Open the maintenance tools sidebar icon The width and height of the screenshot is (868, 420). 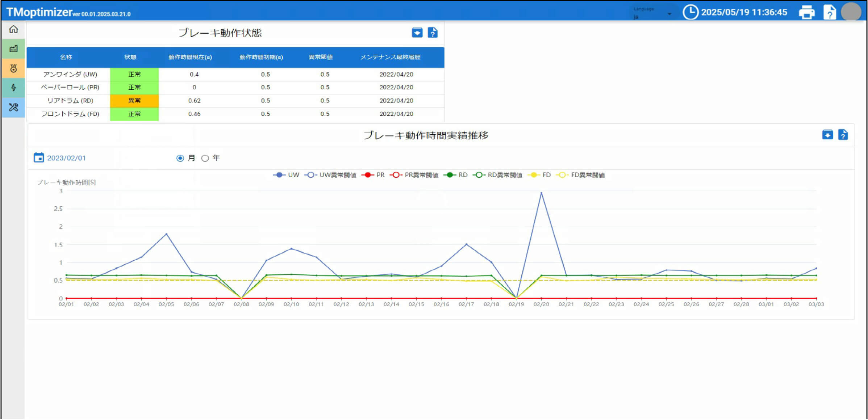(x=13, y=107)
